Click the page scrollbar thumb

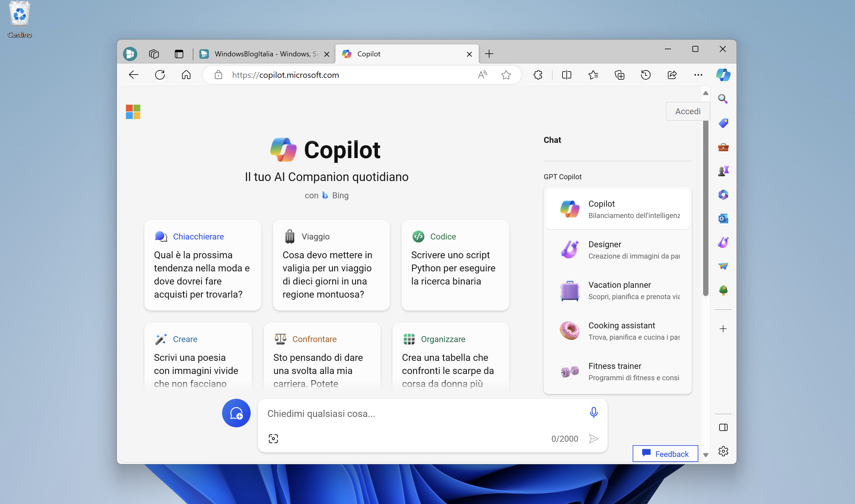(x=705, y=208)
